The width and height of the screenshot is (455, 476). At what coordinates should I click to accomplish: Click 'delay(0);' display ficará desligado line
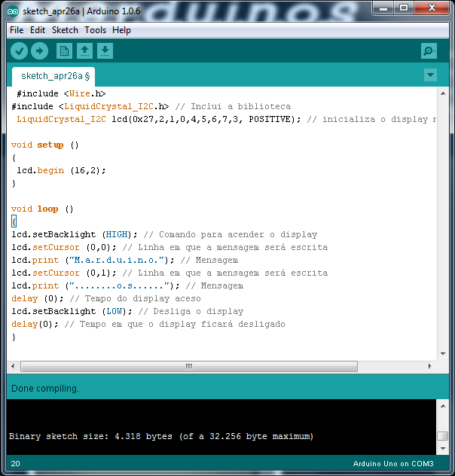coord(148,324)
